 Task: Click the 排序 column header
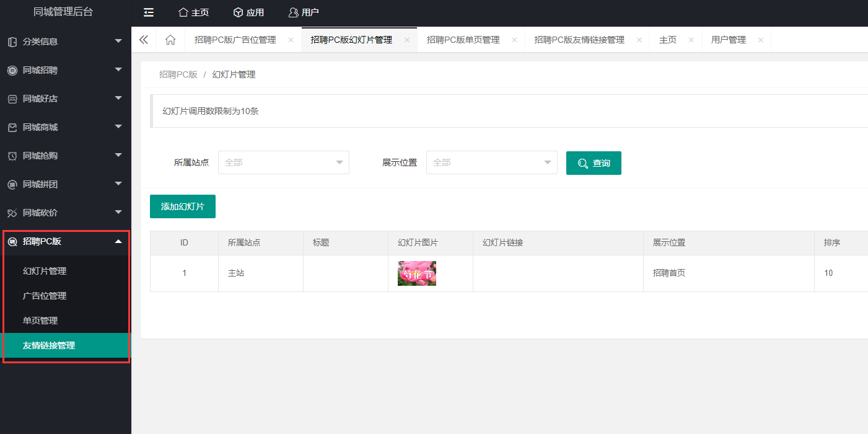[x=832, y=242]
